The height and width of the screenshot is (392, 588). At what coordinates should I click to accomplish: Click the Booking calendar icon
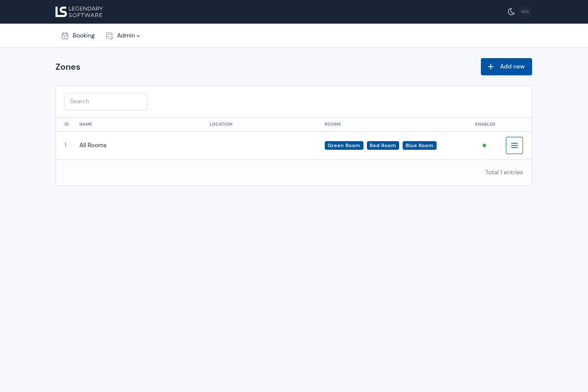pyautogui.click(x=65, y=36)
